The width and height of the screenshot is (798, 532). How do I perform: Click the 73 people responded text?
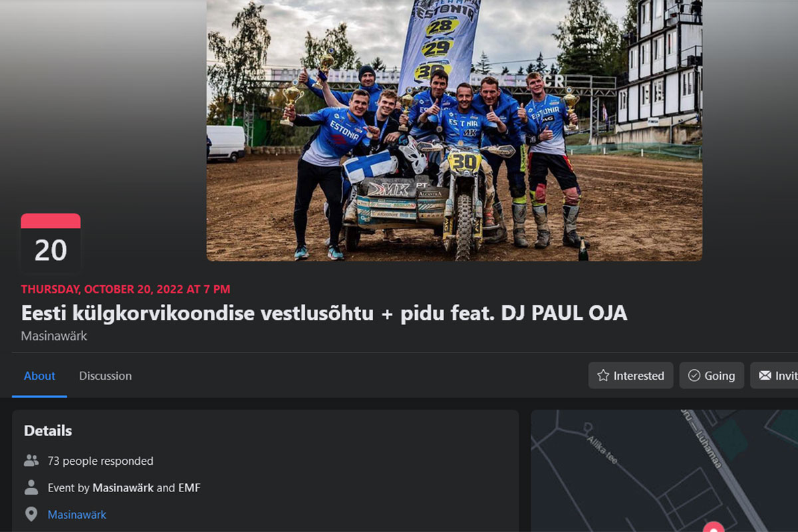(x=100, y=461)
